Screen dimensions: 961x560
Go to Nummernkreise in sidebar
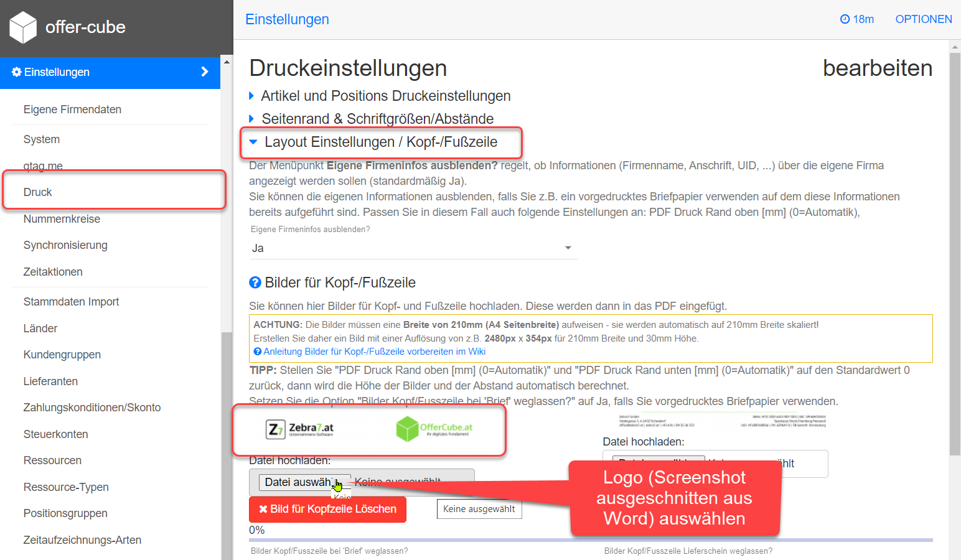coord(62,219)
